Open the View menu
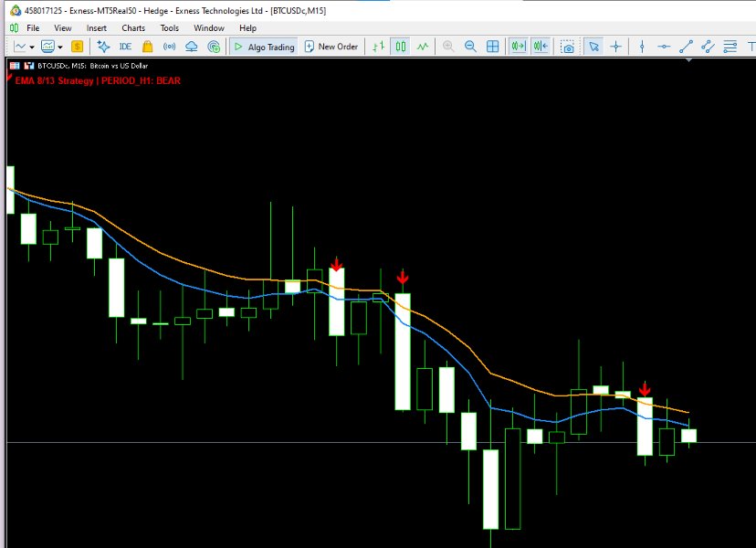Screen dimensions: 756x548 [63, 28]
